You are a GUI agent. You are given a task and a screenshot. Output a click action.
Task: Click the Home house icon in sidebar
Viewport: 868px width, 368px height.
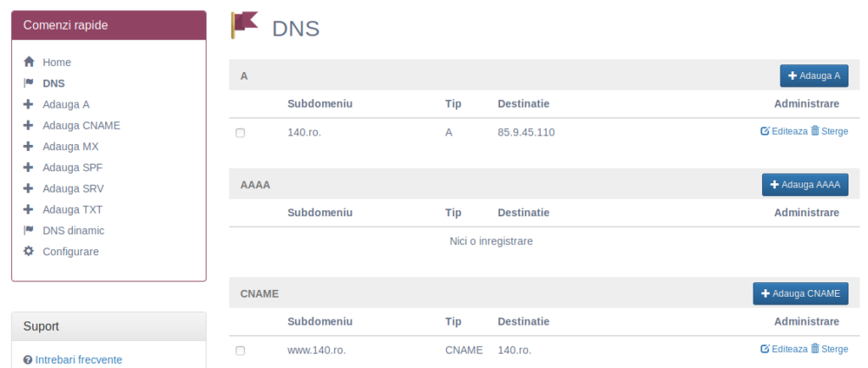[x=29, y=62]
